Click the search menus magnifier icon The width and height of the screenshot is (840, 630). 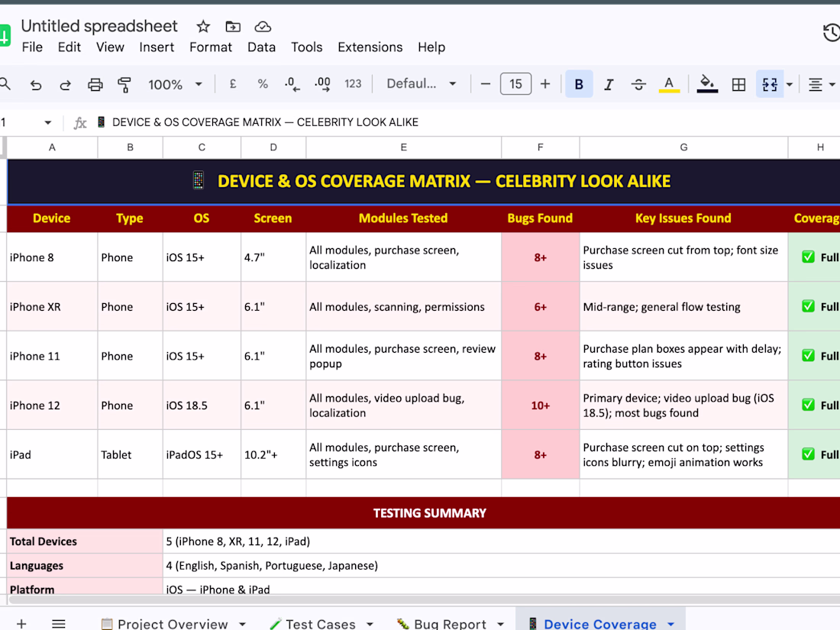pos(5,83)
